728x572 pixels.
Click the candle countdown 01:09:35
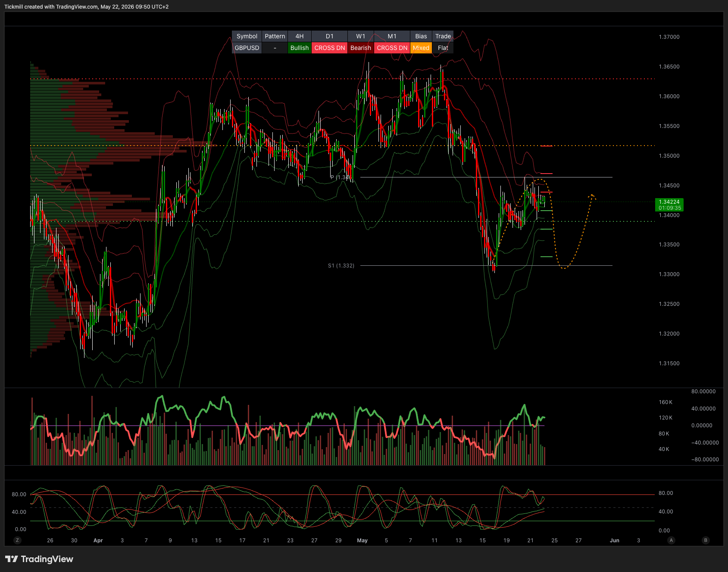(670, 208)
